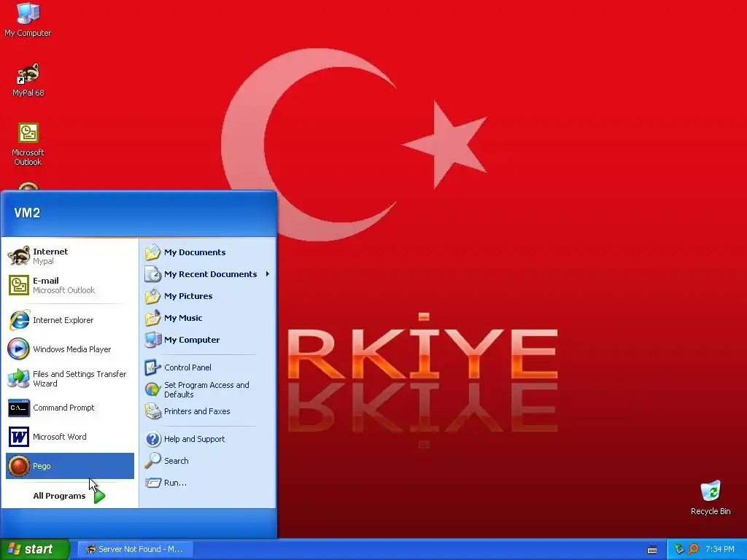Open E-mail Microsoft Outlook in Start menu

[70, 285]
